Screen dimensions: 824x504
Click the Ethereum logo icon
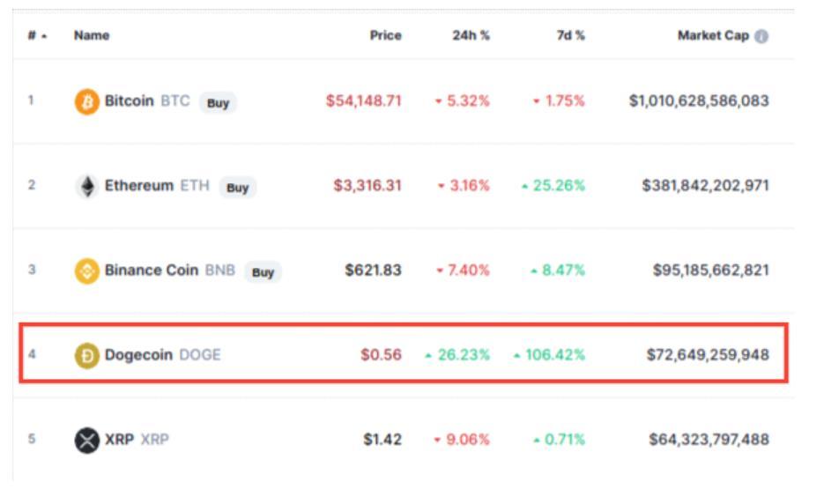[x=86, y=187]
